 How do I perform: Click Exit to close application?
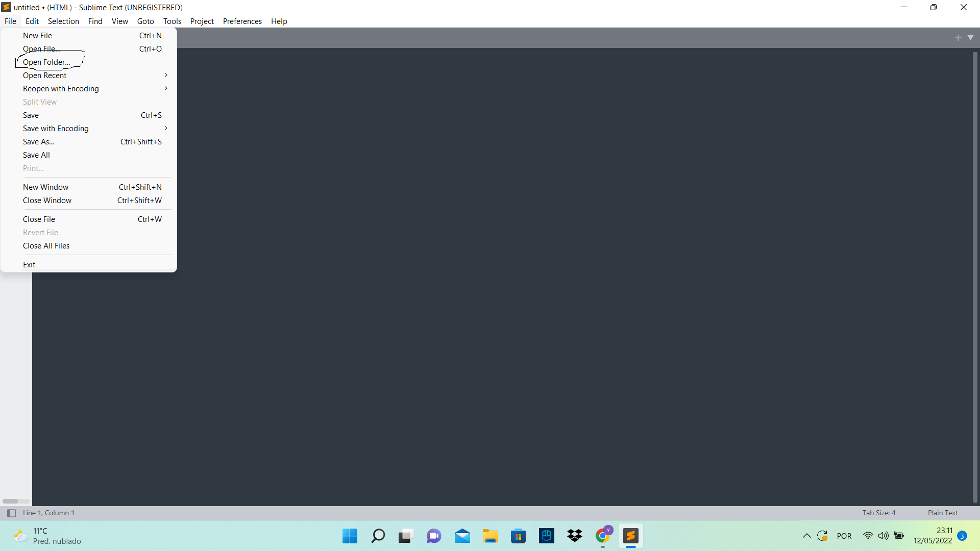(29, 264)
